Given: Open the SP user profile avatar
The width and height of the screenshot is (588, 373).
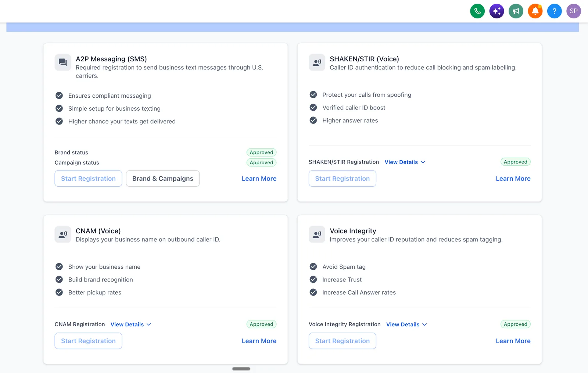Looking at the screenshot, I should [574, 11].
